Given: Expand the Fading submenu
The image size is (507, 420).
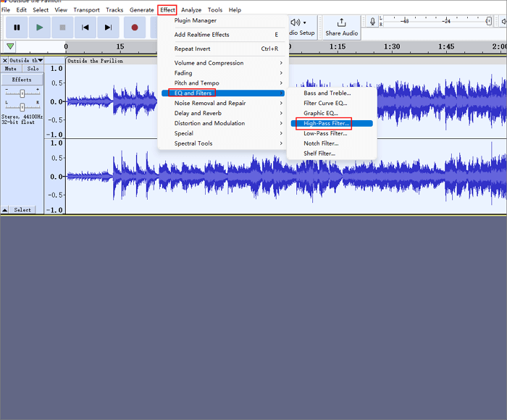Looking at the screenshot, I should point(223,73).
